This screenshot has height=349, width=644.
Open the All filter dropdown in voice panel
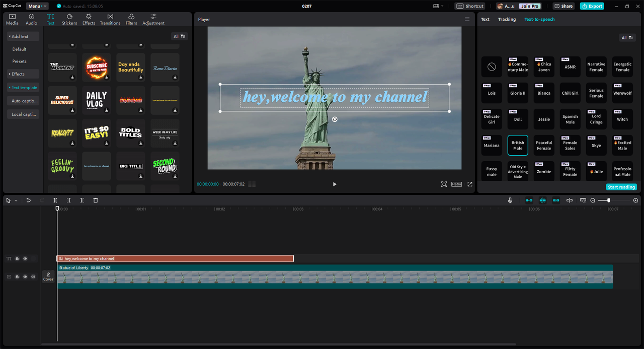click(627, 38)
